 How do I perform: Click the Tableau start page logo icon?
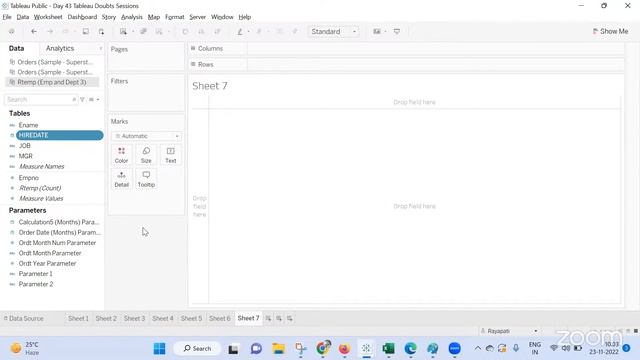tap(12, 31)
